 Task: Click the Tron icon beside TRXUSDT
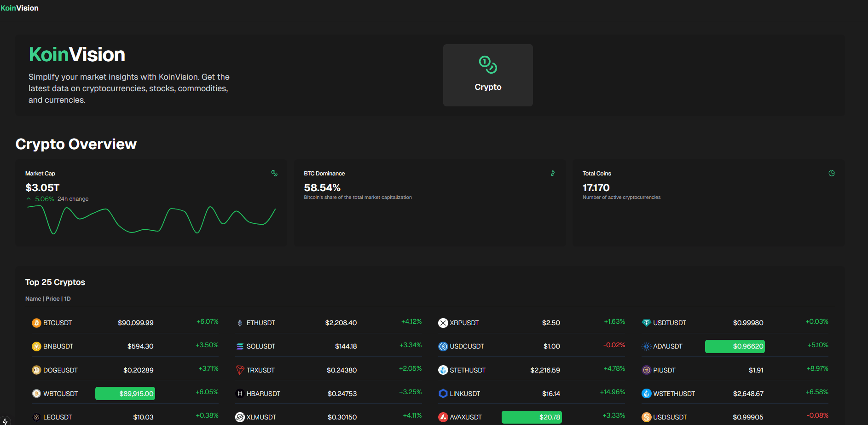pos(240,370)
